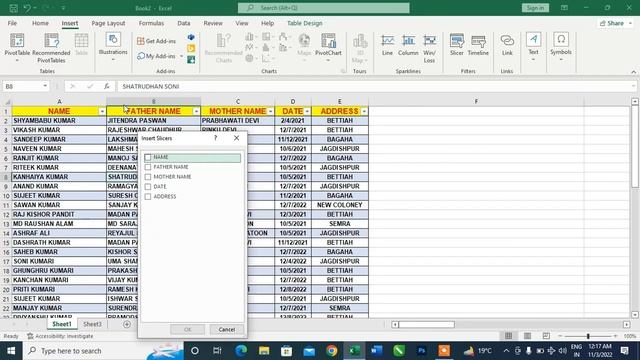Click the Save icon in title bar
This screenshot has width=640, height=360.
click(13, 8)
